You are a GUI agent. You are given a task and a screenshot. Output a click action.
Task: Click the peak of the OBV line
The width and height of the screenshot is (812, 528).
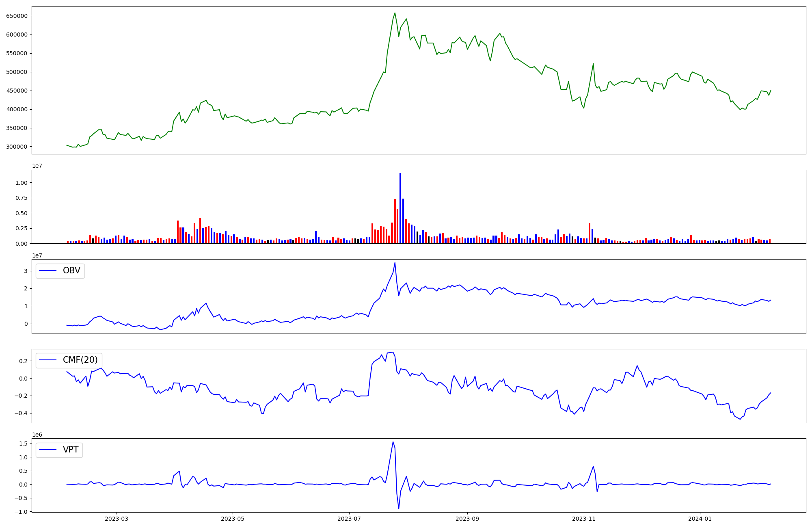[x=395, y=263]
